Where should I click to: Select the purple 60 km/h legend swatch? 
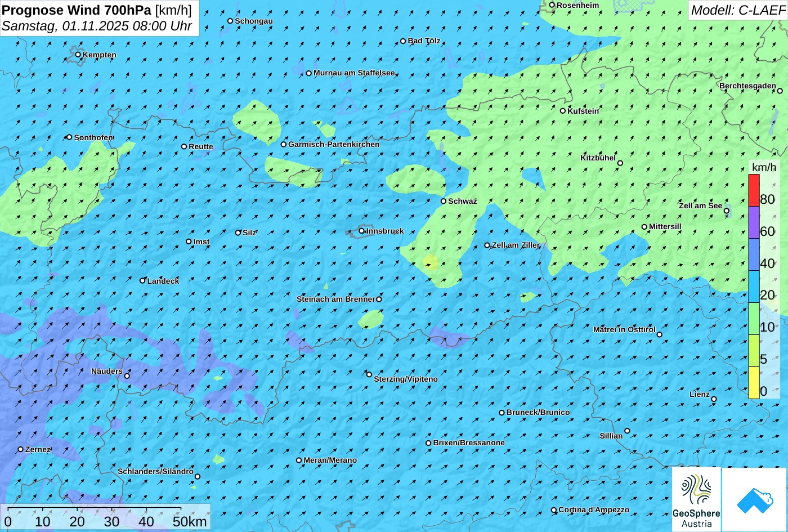[754, 222]
